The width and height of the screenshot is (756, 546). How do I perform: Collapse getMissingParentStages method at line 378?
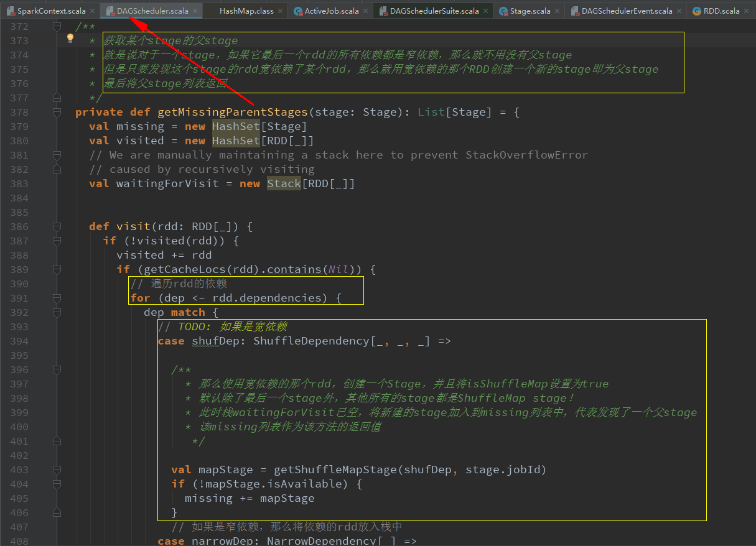point(57,112)
